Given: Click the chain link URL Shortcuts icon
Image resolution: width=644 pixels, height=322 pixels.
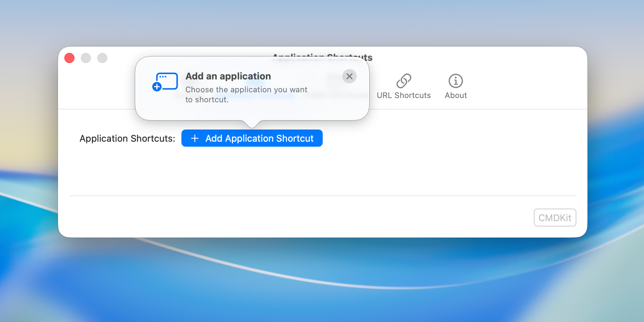Looking at the screenshot, I should [404, 82].
